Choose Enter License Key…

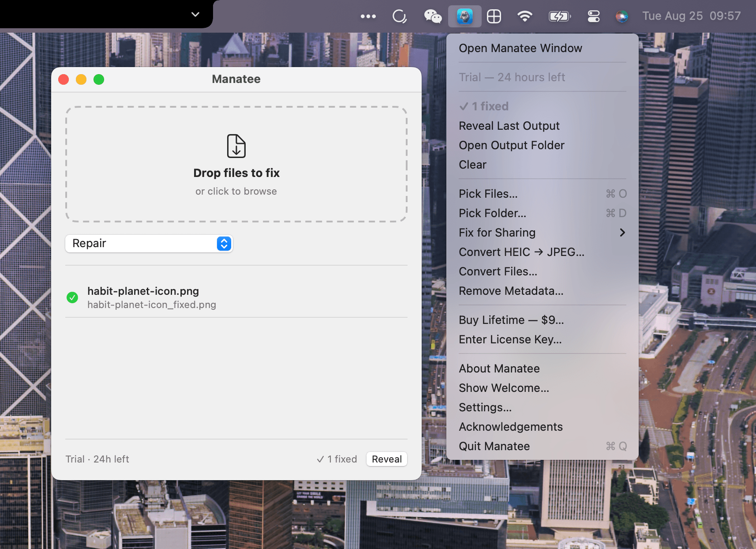click(x=543, y=339)
